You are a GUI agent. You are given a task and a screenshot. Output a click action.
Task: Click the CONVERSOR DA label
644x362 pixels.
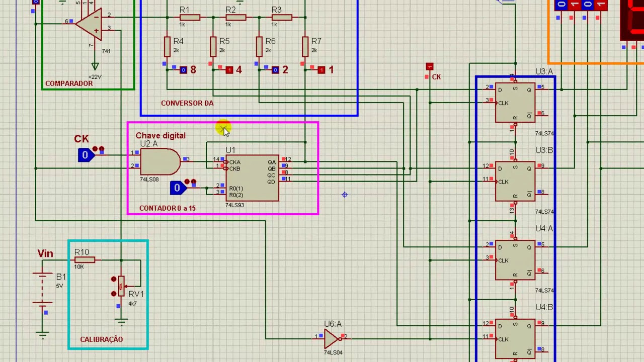pyautogui.click(x=187, y=103)
